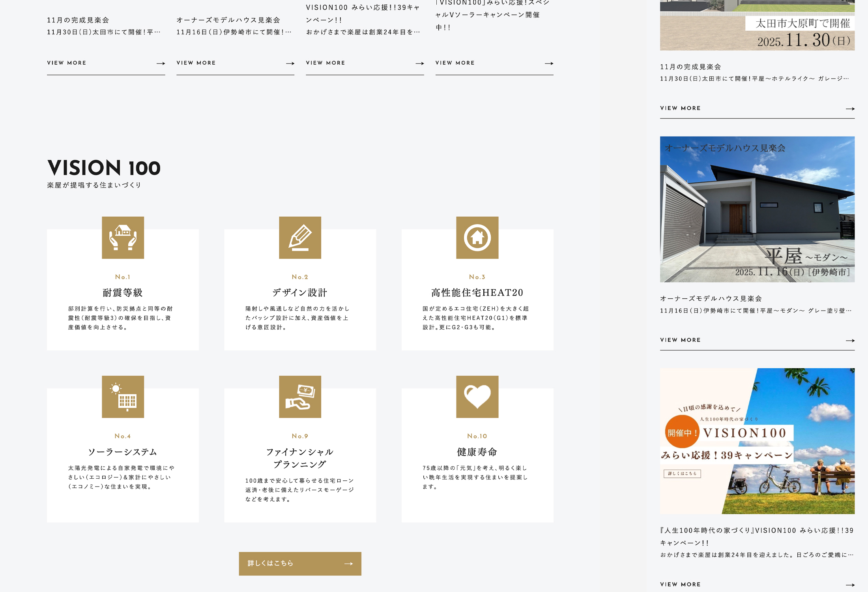Click the 平屋～モダン～ model house photo
The width and height of the screenshot is (868, 592).
point(757,209)
